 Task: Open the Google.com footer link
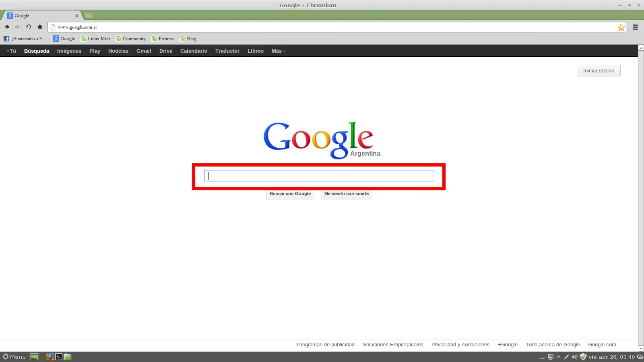(602, 345)
